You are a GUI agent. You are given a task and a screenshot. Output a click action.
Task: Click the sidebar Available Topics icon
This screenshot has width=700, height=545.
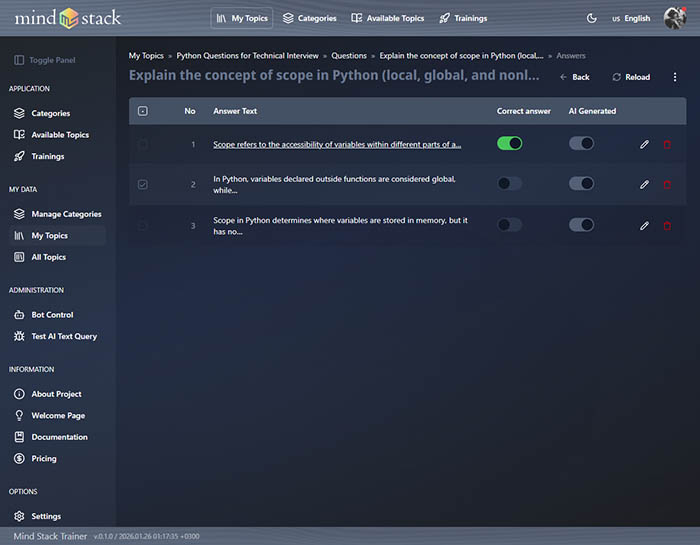(x=19, y=135)
